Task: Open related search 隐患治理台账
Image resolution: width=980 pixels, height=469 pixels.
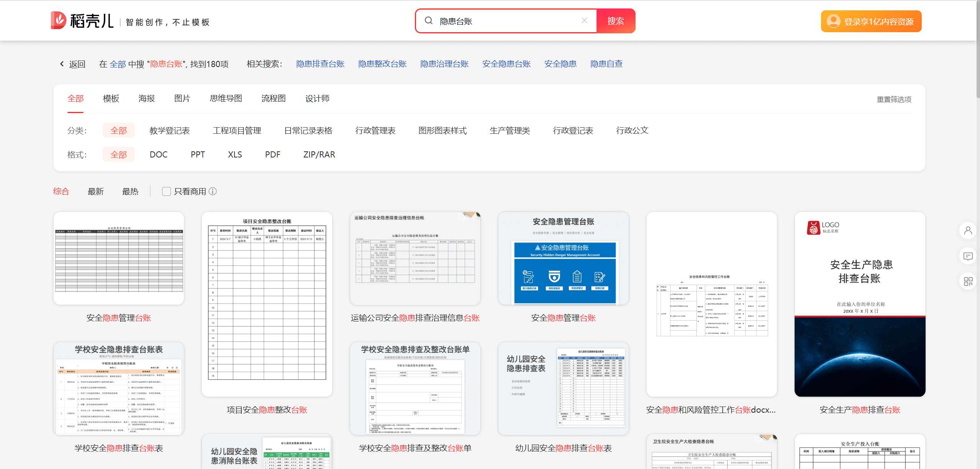Action: click(444, 64)
